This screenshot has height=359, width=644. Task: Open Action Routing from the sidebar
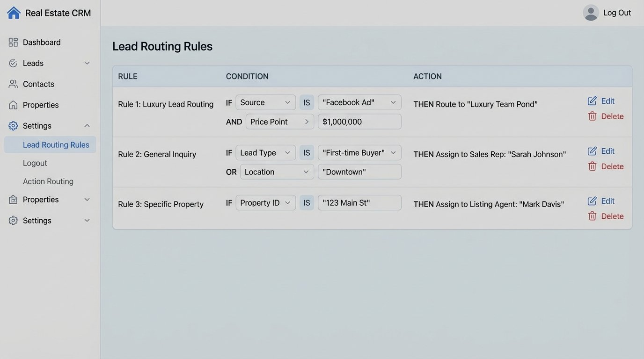pyautogui.click(x=48, y=181)
